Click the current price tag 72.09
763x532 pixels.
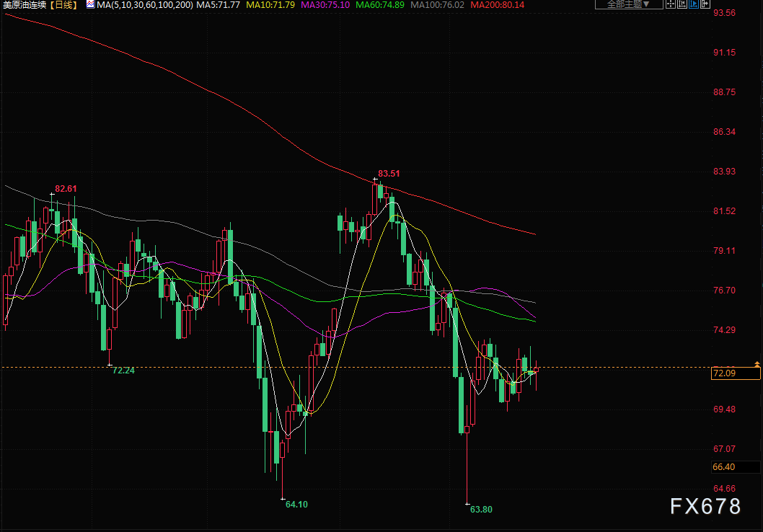(736, 373)
